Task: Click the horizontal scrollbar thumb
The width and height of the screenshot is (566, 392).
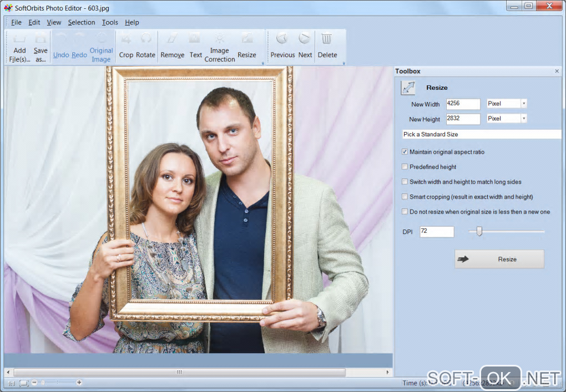Action: point(179,372)
